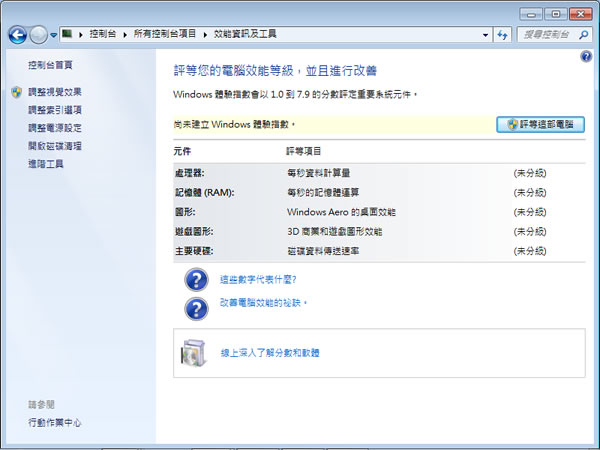The width and height of the screenshot is (600, 450).
Task: Open 控制台首頁 in the sidebar
Action: point(50,65)
